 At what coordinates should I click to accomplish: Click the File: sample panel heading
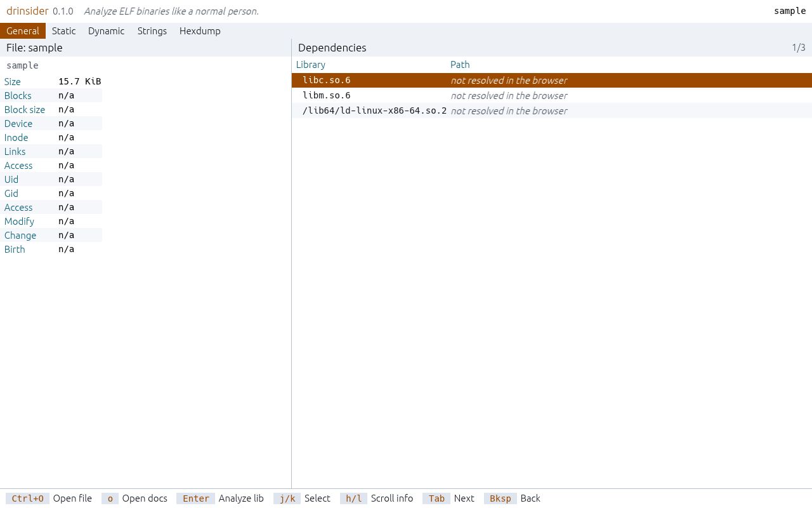(x=34, y=48)
